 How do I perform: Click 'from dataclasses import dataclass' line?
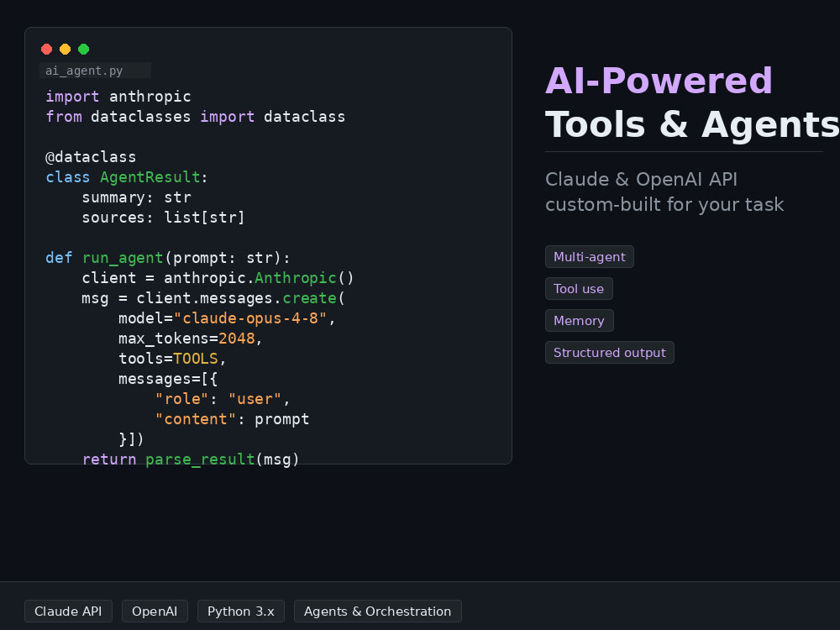[x=196, y=117]
